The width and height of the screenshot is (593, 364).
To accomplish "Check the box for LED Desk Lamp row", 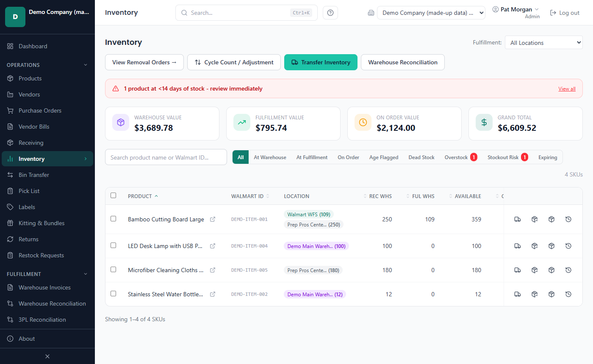I will 113,245.
